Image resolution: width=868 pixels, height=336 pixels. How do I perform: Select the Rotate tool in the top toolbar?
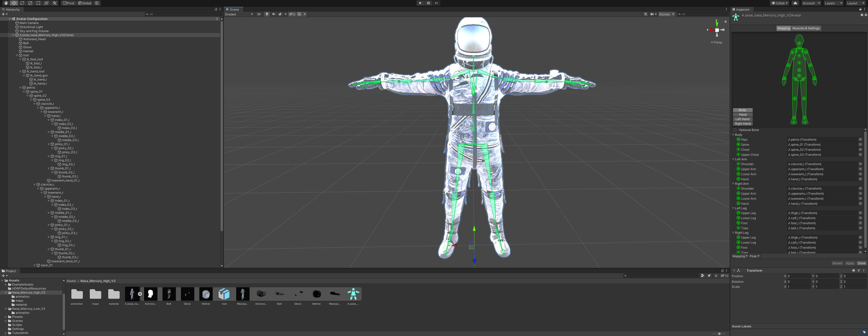coord(22,3)
